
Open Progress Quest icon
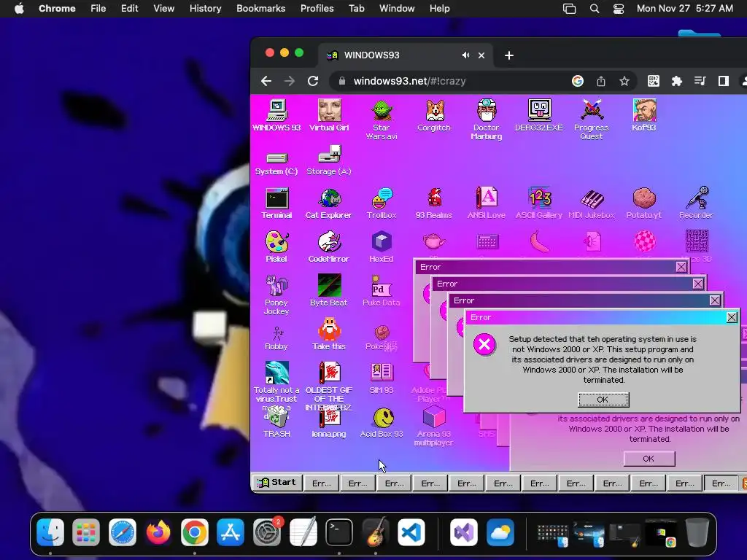[x=591, y=119]
